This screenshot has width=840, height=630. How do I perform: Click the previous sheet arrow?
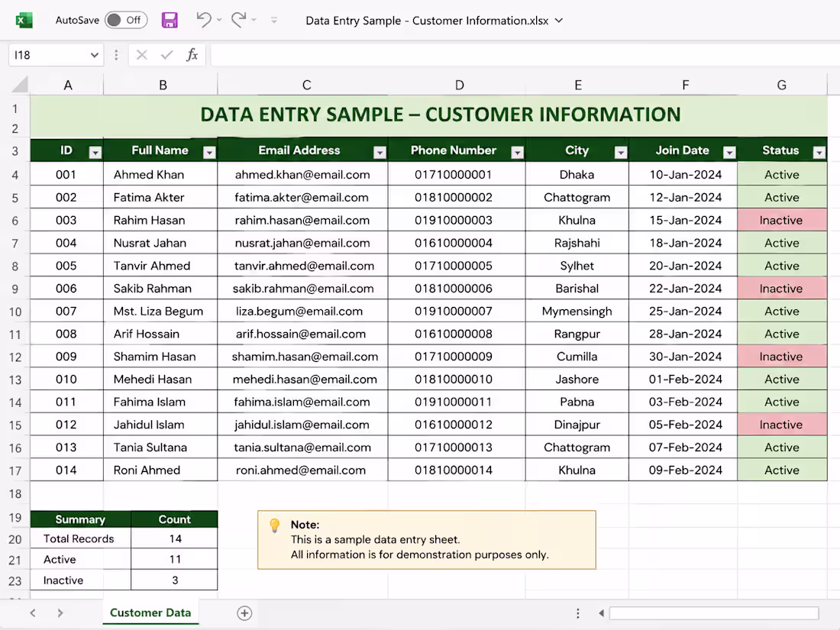point(33,613)
